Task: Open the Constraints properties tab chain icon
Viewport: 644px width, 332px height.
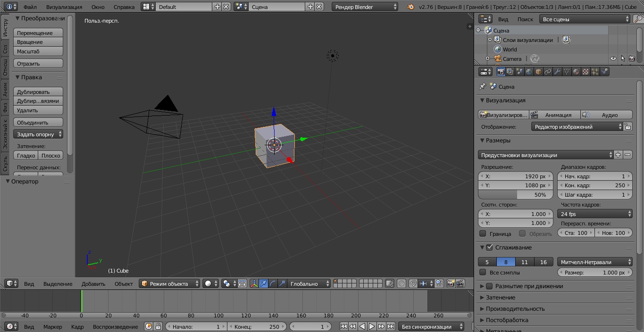Action: 548,72
